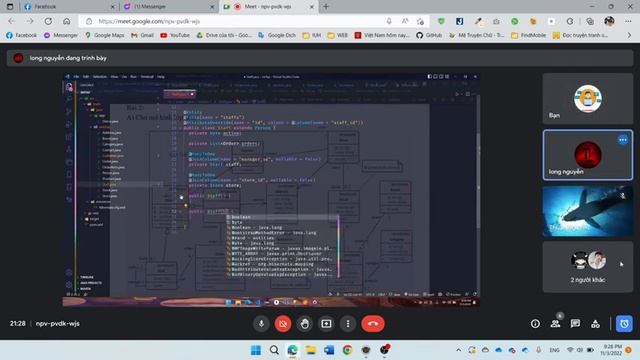Click the blue alarm clock extension button
Image resolution: width=640 pixels, height=360 pixels.
[x=624, y=324]
